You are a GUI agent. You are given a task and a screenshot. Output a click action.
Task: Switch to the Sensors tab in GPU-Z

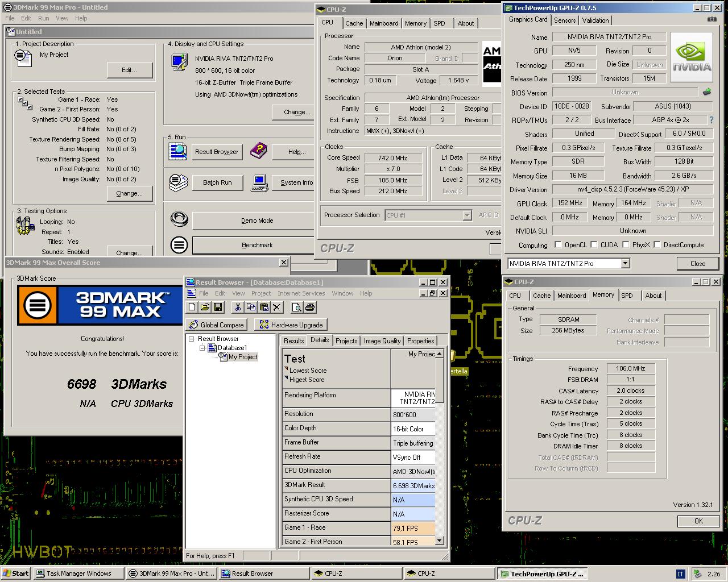point(565,20)
